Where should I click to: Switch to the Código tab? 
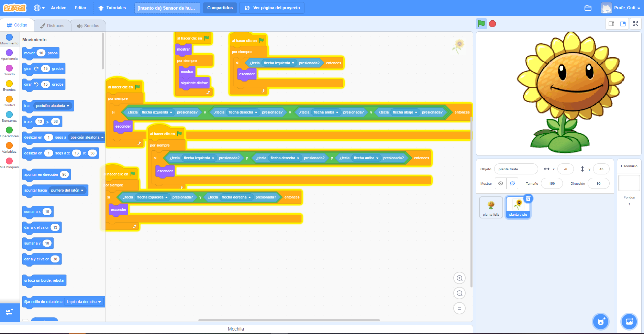coord(17,25)
